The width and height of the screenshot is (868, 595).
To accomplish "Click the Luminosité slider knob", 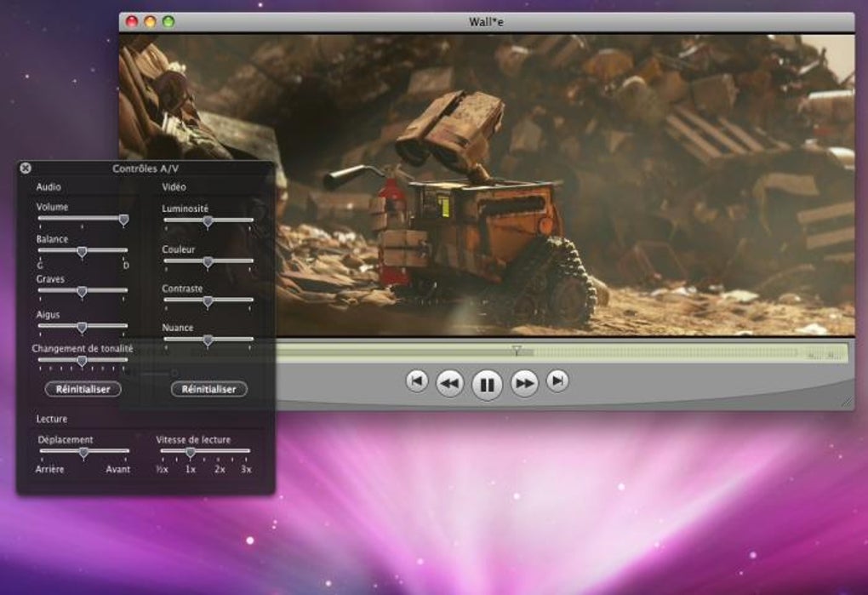I will [208, 222].
